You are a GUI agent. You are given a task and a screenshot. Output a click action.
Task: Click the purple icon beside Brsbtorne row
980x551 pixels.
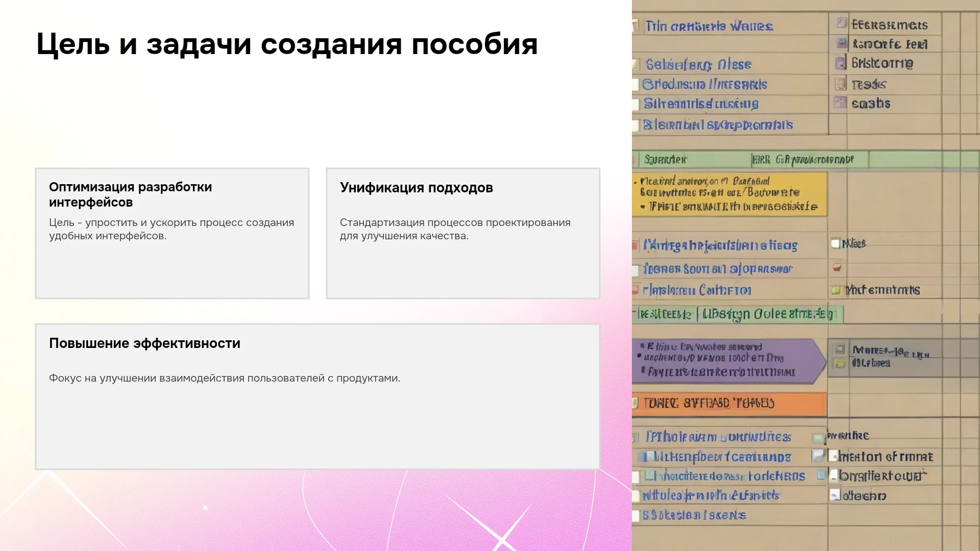tap(840, 63)
